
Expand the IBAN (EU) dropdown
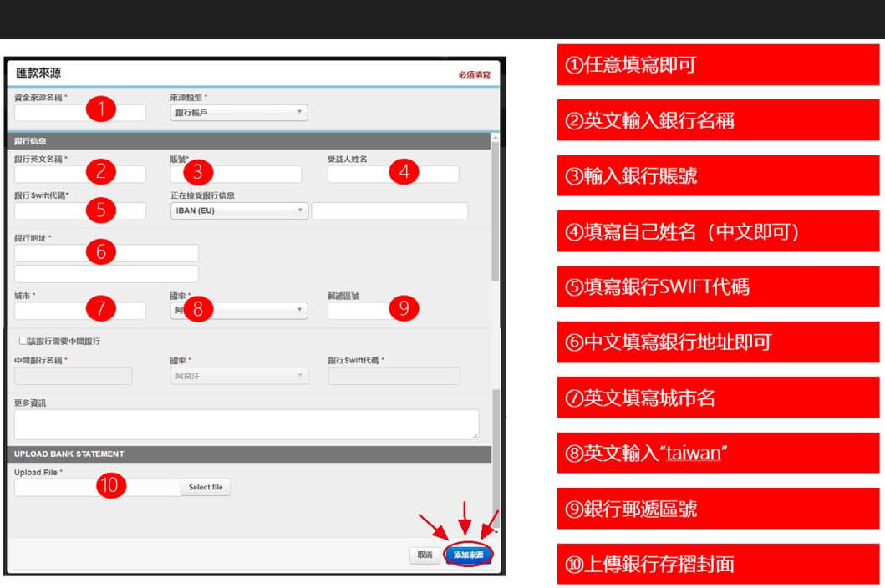pyautogui.click(x=238, y=211)
